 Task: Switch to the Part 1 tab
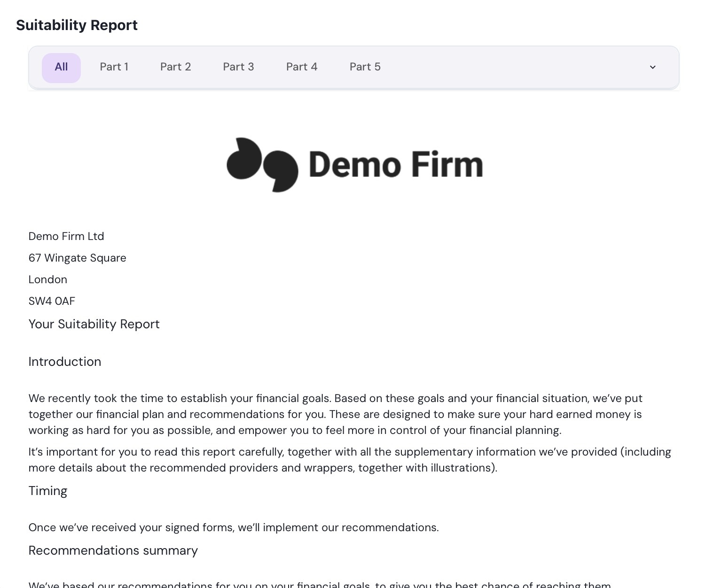pyautogui.click(x=114, y=67)
